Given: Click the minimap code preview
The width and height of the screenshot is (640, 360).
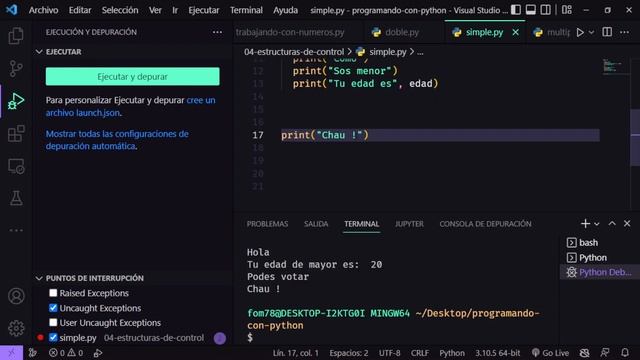Looking at the screenshot, I should click(x=613, y=66).
